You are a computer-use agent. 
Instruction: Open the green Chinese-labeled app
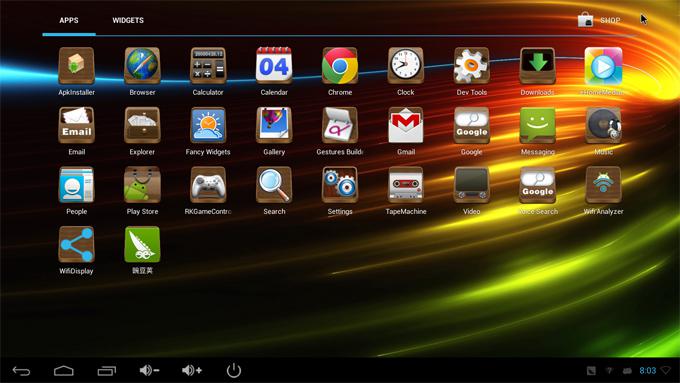(142, 245)
